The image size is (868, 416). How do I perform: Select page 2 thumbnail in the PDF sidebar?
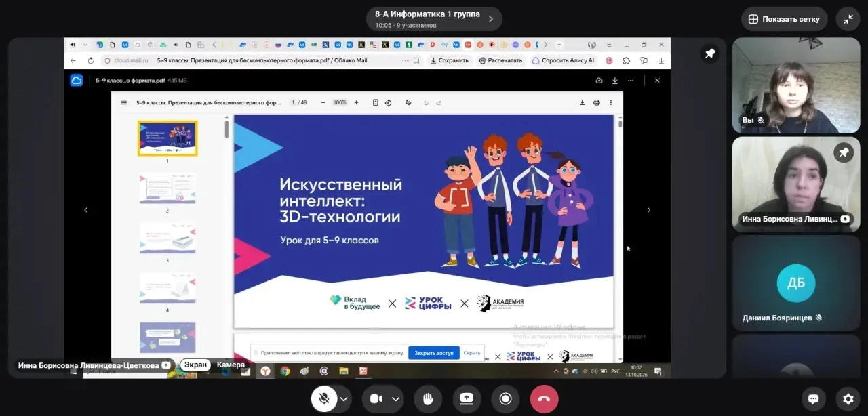[167, 188]
